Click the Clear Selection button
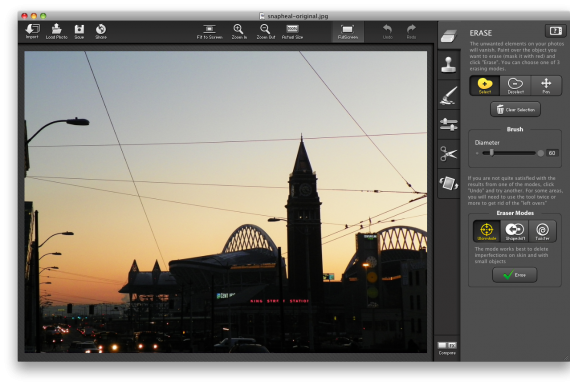 (x=515, y=109)
